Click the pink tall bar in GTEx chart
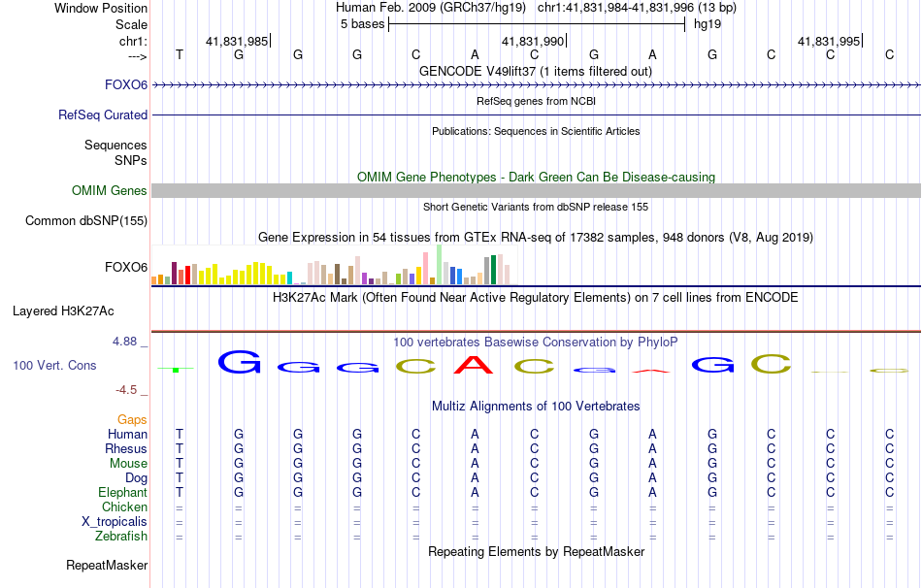The height and width of the screenshot is (588, 922). (425, 269)
